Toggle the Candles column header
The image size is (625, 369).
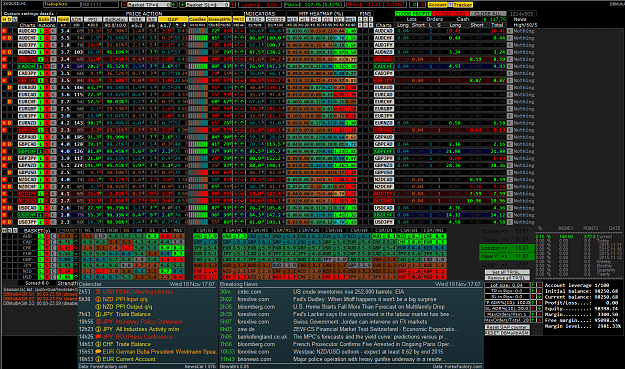tap(197, 19)
